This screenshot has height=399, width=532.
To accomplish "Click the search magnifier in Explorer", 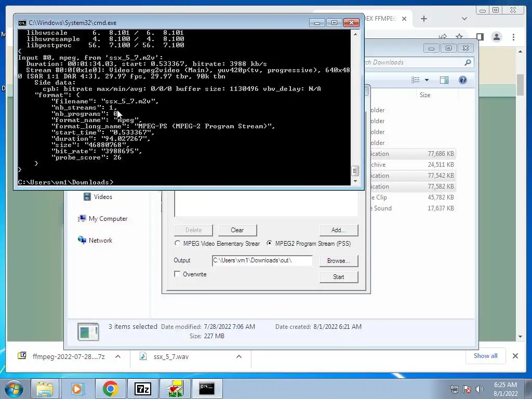I will 468,62.
